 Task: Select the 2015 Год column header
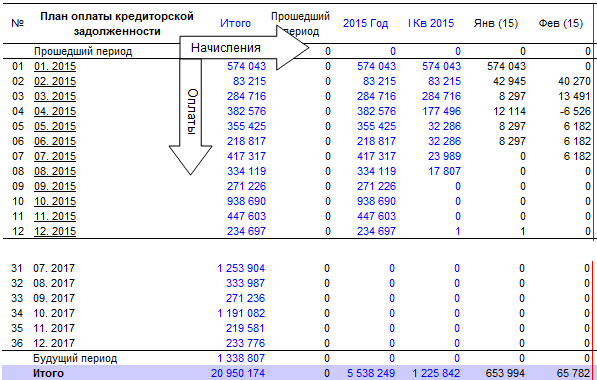366,23
